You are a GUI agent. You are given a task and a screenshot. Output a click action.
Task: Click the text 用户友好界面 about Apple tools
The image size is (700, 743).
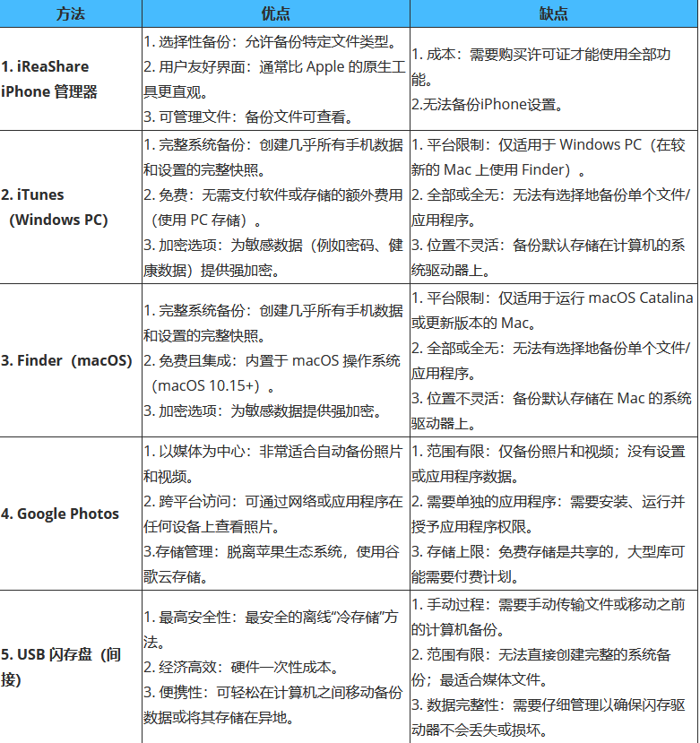274,79
